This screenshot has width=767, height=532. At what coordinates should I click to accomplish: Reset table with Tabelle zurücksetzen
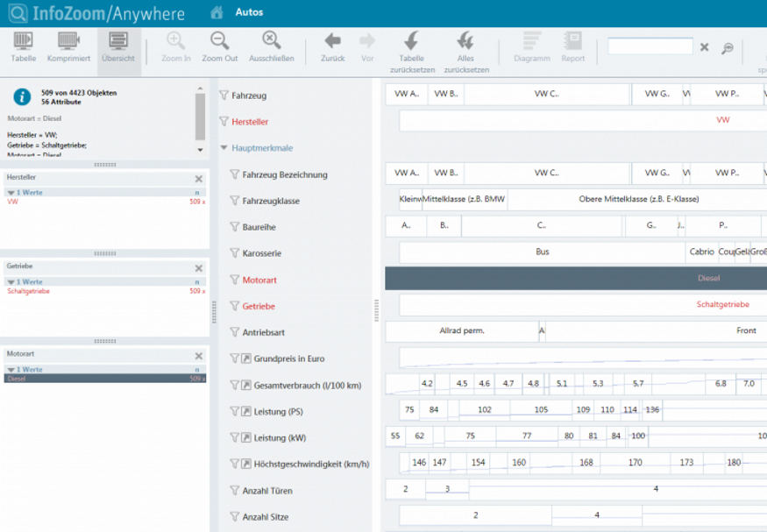coord(411,41)
